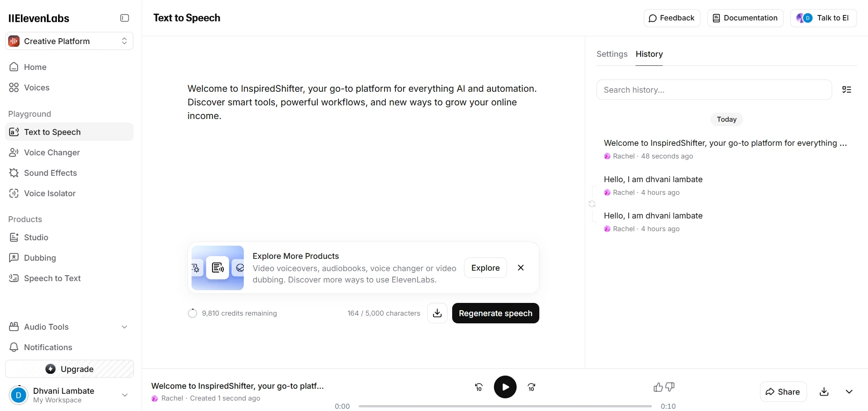Image resolution: width=868 pixels, height=411 pixels.
Task: Open the Feedback button
Action: click(672, 18)
